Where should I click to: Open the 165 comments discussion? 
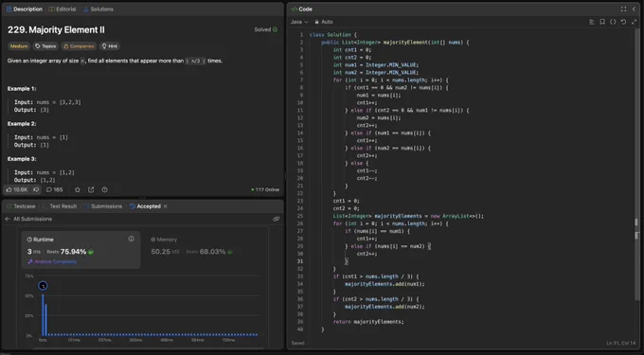tap(54, 189)
